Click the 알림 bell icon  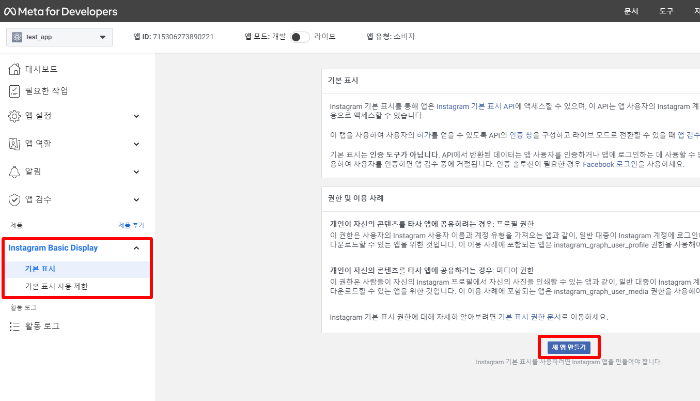point(14,172)
